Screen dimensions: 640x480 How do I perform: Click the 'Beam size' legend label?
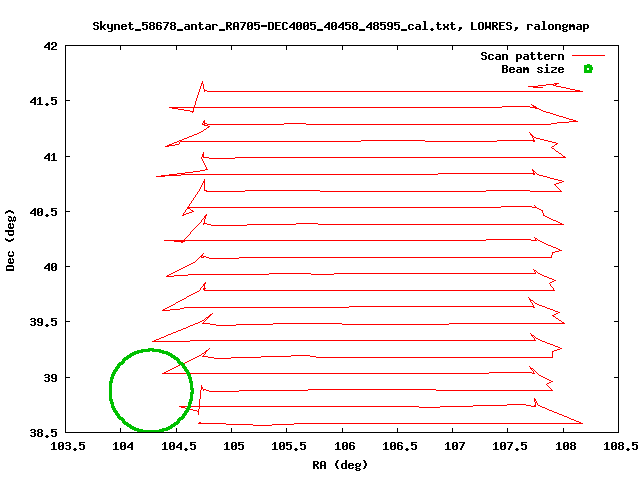point(533,69)
